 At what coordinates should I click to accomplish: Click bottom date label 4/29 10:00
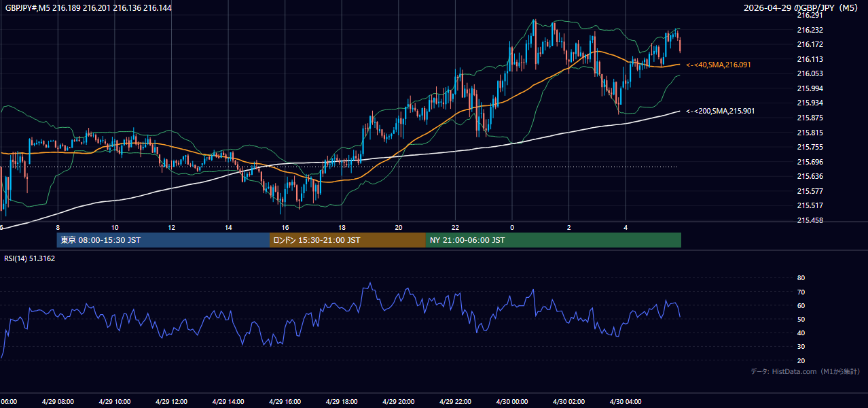(x=114, y=402)
